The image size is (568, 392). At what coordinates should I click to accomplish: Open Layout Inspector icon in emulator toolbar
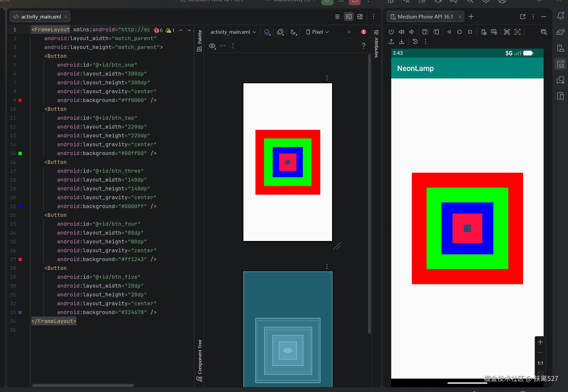coord(544,32)
